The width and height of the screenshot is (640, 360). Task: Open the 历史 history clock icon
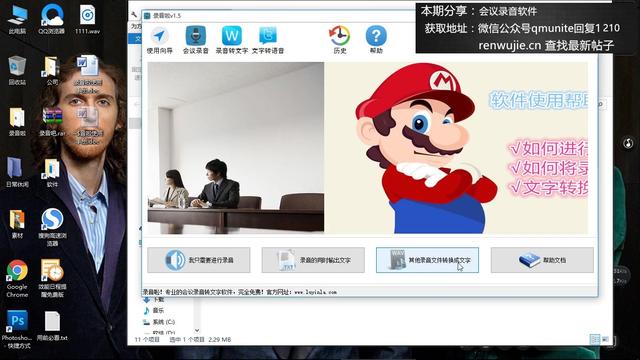coord(340,40)
